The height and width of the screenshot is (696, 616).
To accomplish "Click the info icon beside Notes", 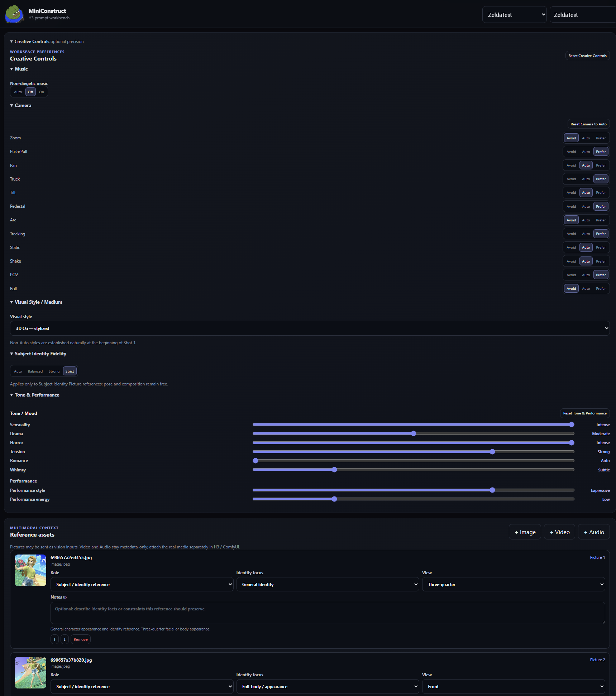I will pyautogui.click(x=65, y=597).
